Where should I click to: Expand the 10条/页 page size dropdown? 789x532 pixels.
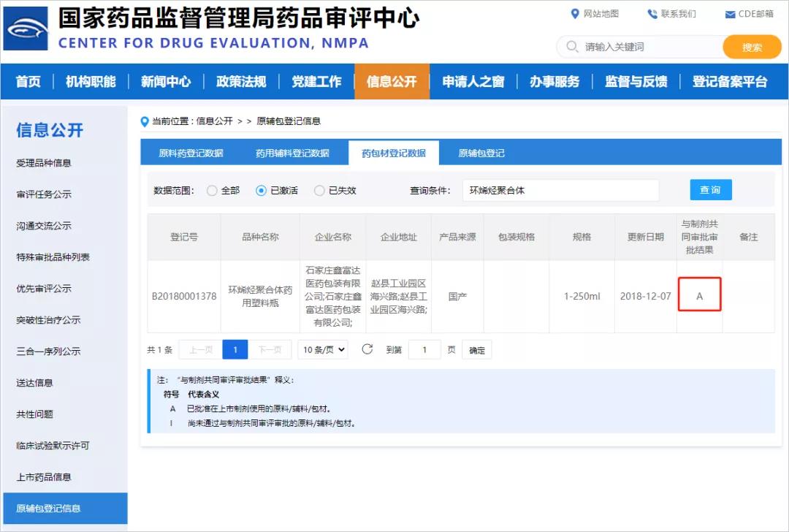pyautogui.click(x=322, y=350)
